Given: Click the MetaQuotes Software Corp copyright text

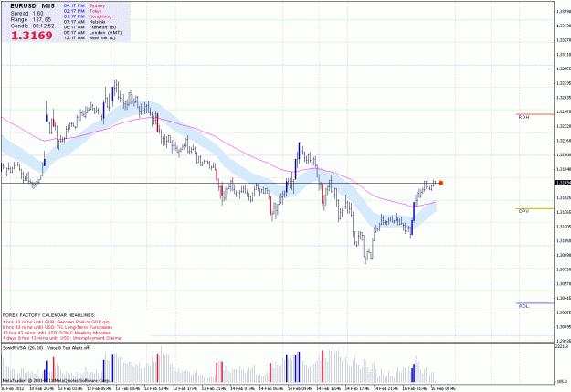Looking at the screenshot, I should point(56,380).
